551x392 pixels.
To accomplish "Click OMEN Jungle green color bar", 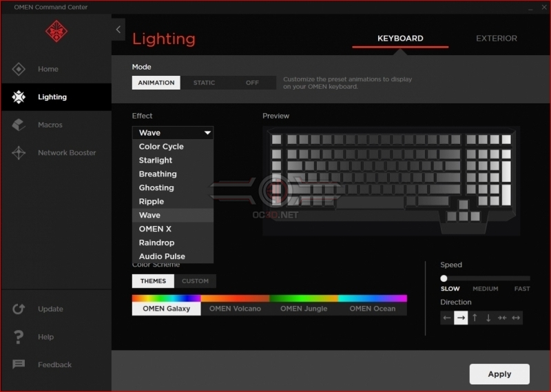I will coord(304,298).
